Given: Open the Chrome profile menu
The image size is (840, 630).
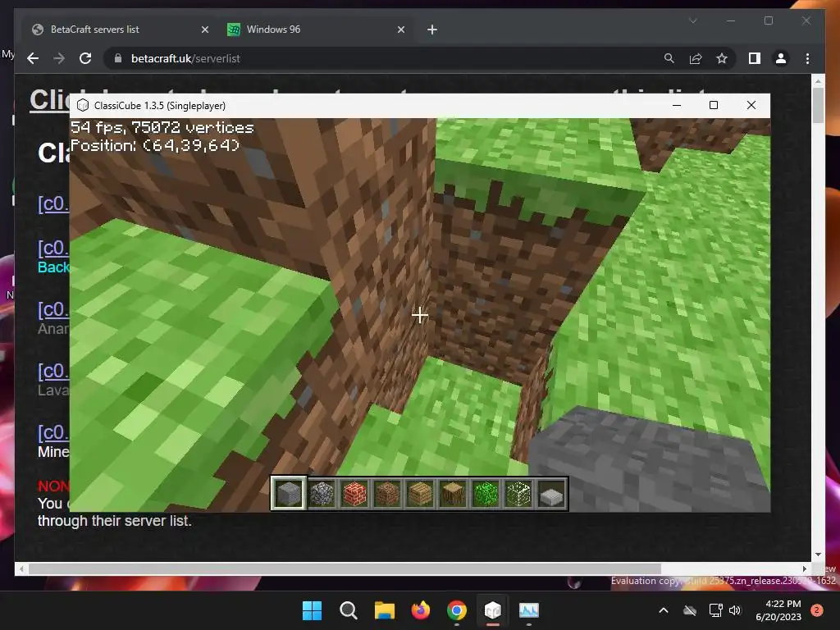Looking at the screenshot, I should [781, 58].
